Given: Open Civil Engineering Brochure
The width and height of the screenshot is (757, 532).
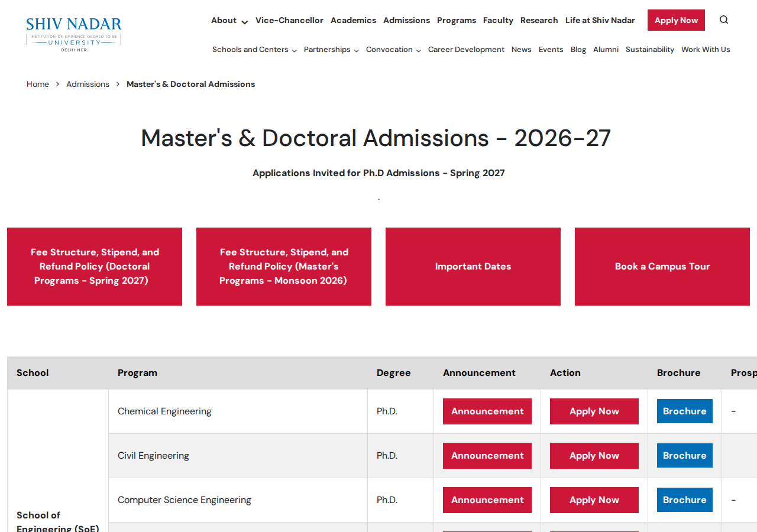Looking at the screenshot, I should tap(685, 456).
